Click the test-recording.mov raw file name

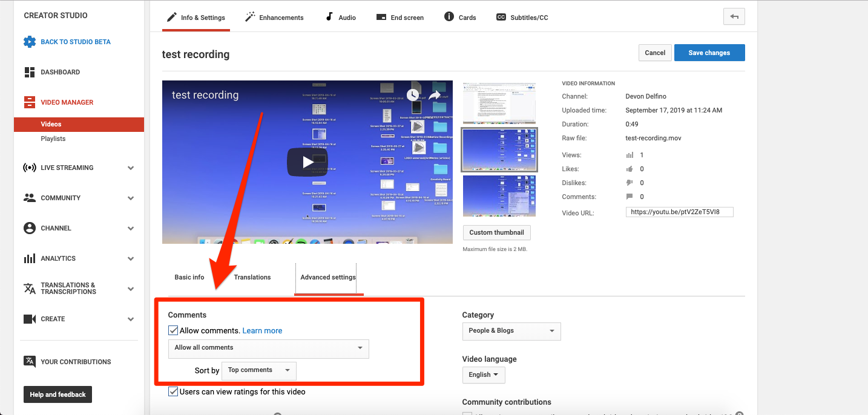(x=653, y=138)
